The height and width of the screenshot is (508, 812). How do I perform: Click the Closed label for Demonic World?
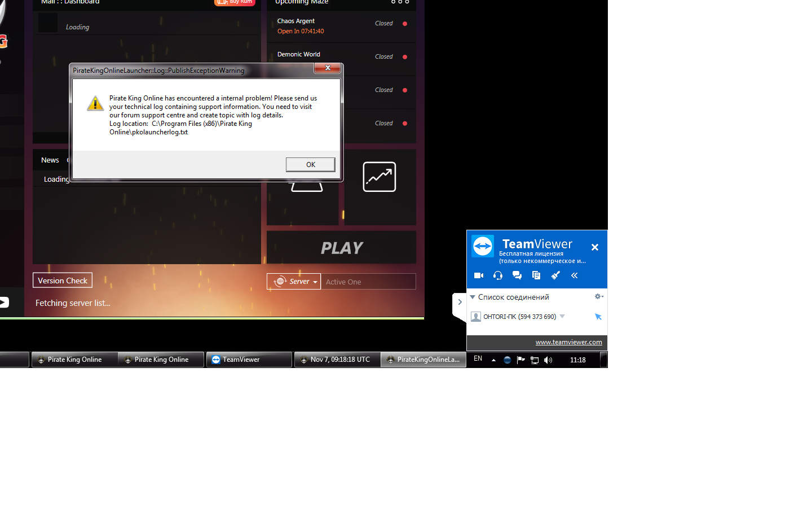tap(384, 56)
